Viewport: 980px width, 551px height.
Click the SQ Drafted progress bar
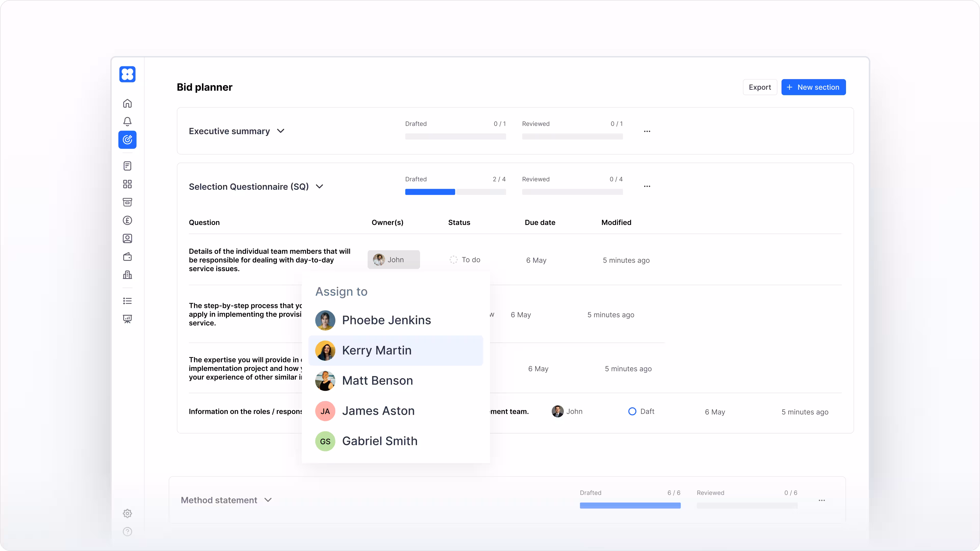(455, 192)
